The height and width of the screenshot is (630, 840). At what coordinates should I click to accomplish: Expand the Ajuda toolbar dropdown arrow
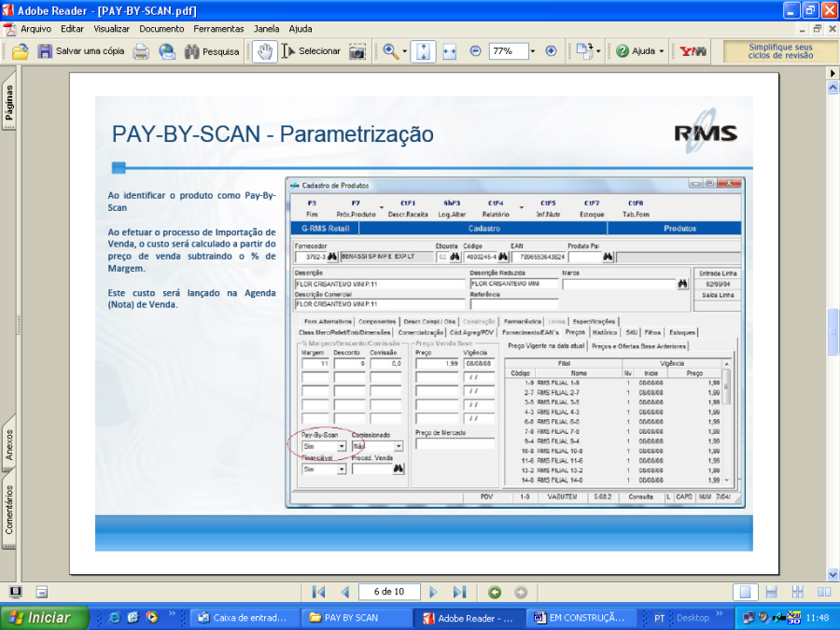click(662, 52)
